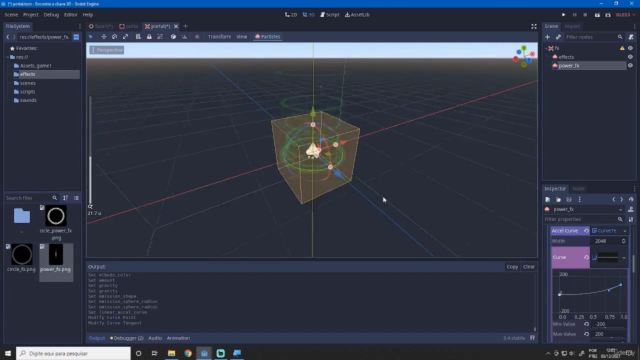Open the sounds folder
The height and width of the screenshot is (360, 640).
pyautogui.click(x=28, y=100)
